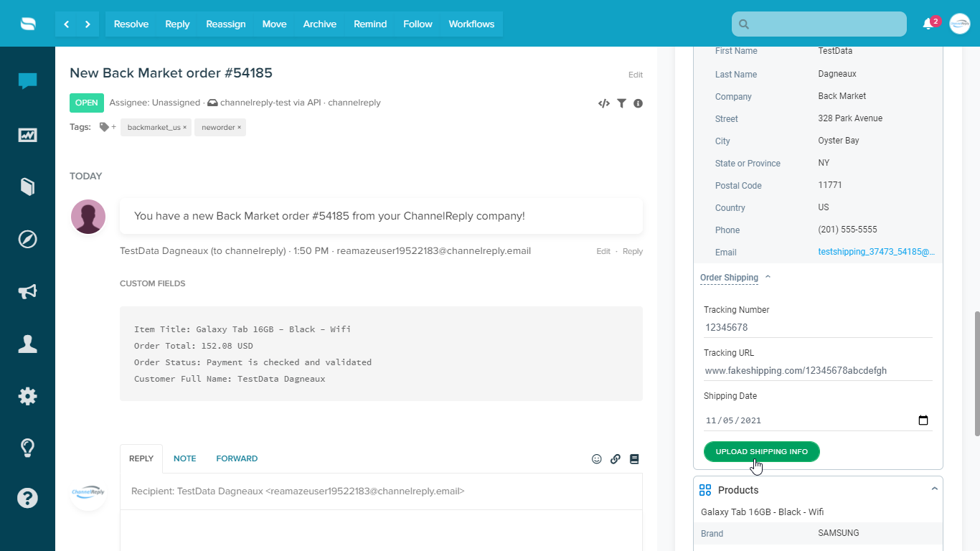Click Move in the top toolbar
The image size is (980, 551).
[x=274, y=24]
